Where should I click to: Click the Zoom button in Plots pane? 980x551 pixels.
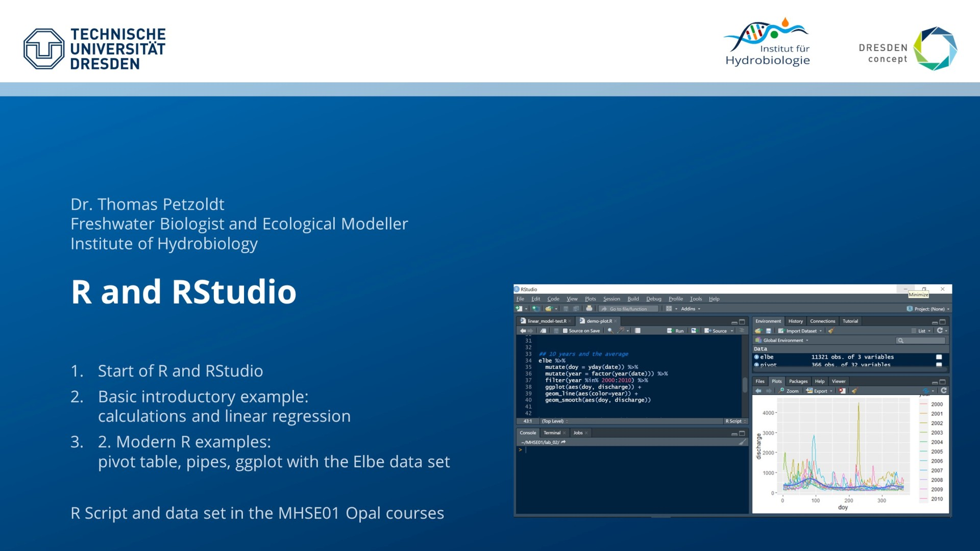click(789, 391)
